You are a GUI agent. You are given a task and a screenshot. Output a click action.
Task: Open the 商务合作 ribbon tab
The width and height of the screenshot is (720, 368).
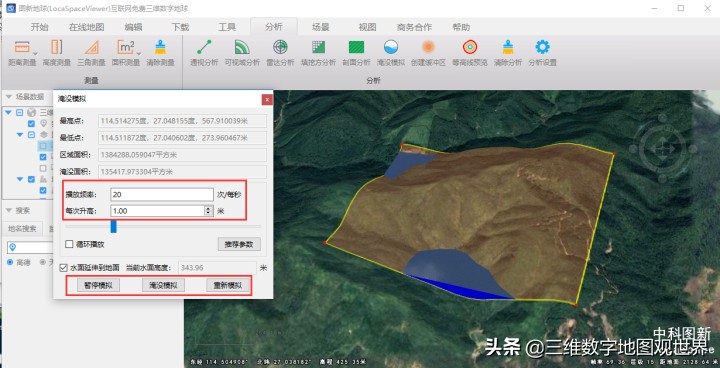(x=414, y=27)
